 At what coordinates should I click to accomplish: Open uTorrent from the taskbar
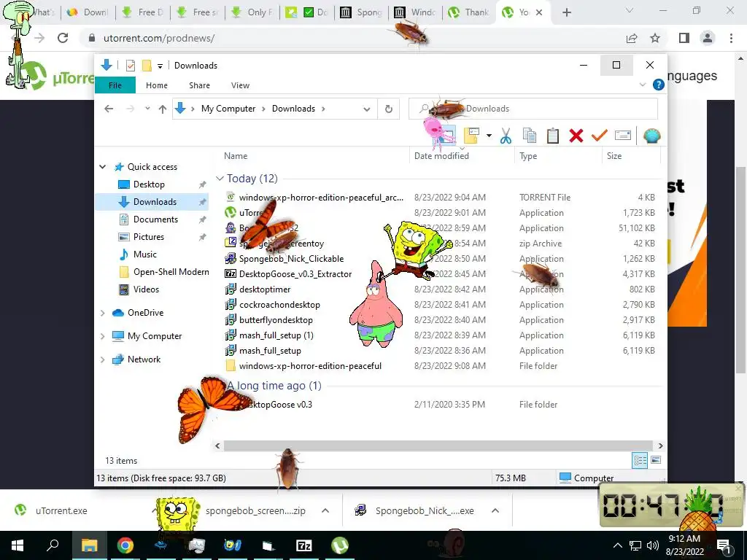tap(340, 545)
